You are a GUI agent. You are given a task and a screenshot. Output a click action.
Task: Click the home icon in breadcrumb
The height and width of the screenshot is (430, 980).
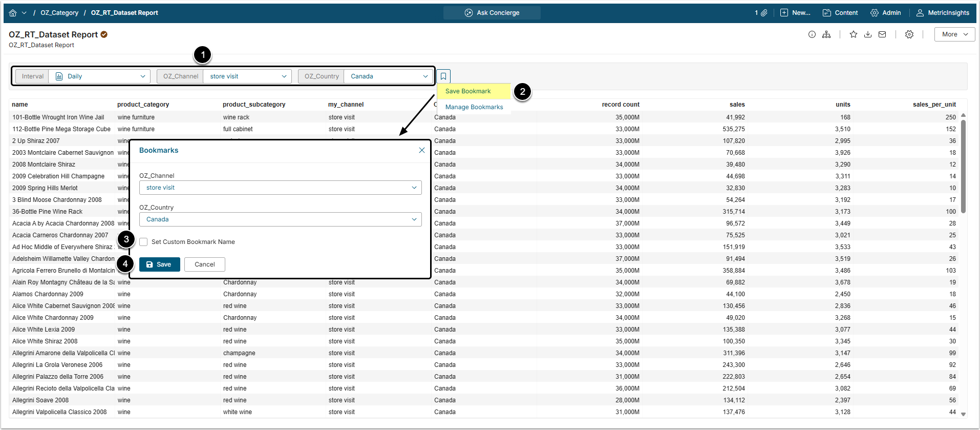13,13
